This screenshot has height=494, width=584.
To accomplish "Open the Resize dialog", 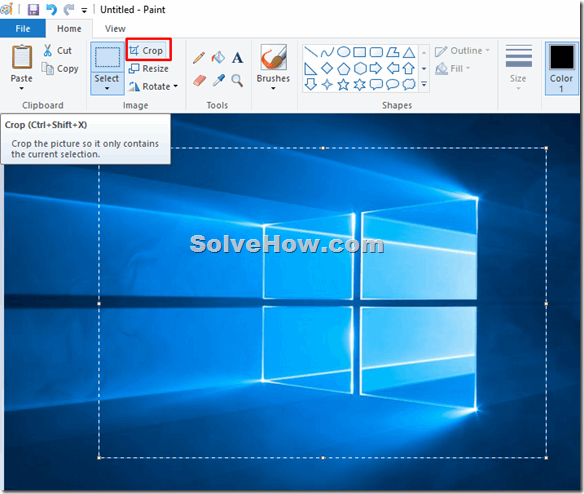I will point(148,69).
